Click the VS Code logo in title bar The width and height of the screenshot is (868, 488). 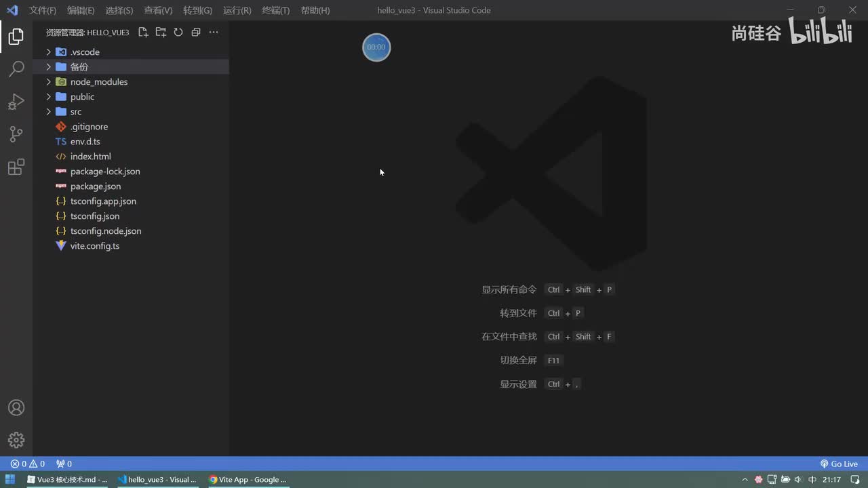click(x=12, y=10)
